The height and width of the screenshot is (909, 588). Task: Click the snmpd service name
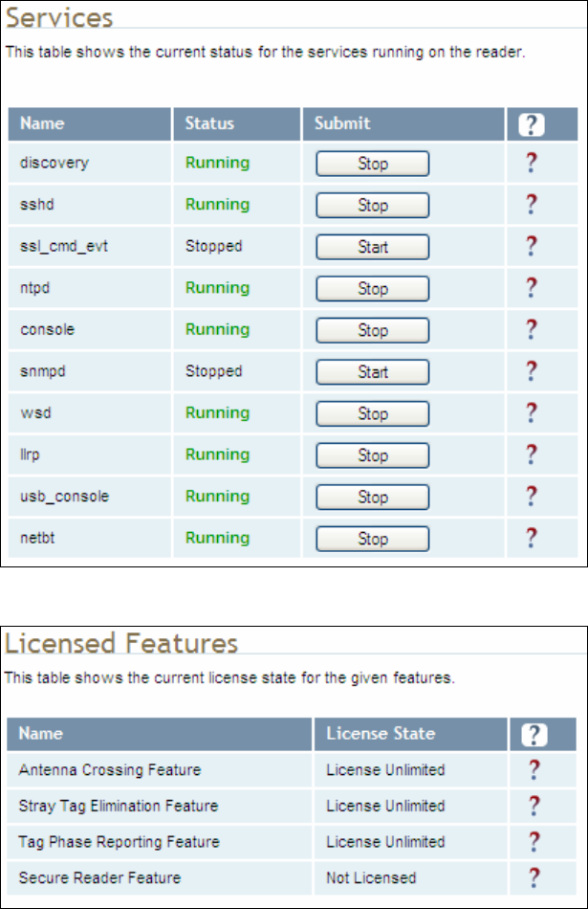pos(42,371)
